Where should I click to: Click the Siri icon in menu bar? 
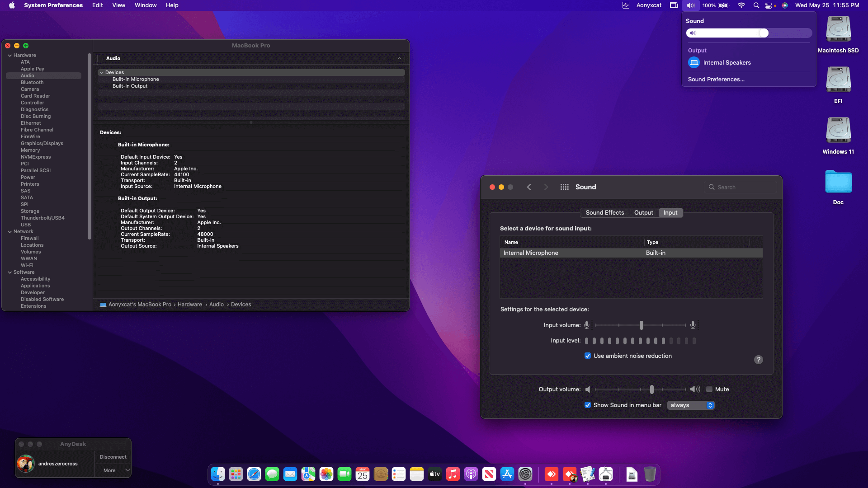785,5
